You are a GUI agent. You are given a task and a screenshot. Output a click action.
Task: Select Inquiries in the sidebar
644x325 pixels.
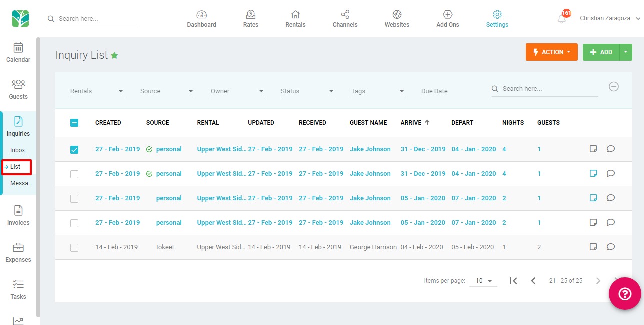click(18, 127)
